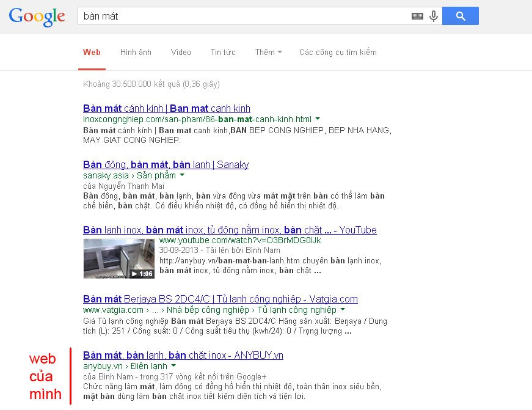532x410 pixels.
Task: Expand dropdown arrow beside inoxcongnghiep.com URL
Action: 318,119
